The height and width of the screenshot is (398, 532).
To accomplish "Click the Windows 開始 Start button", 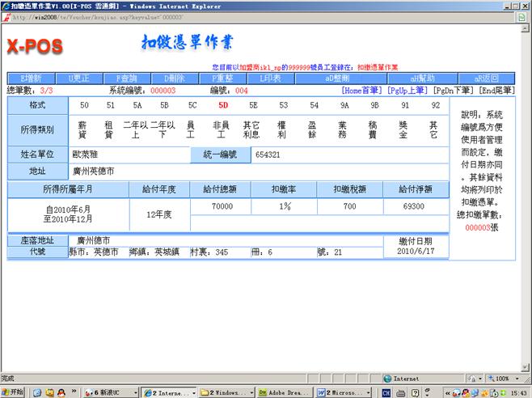I will click(x=14, y=392).
